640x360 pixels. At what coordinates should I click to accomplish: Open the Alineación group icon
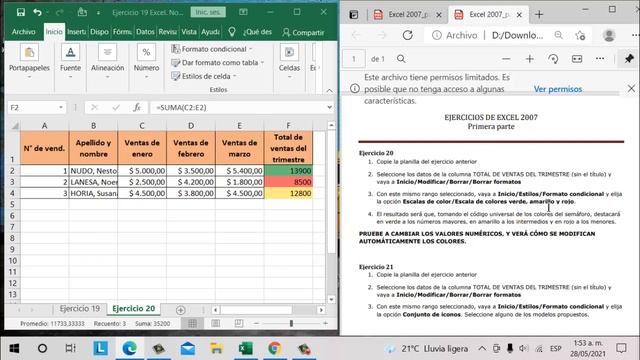click(107, 53)
